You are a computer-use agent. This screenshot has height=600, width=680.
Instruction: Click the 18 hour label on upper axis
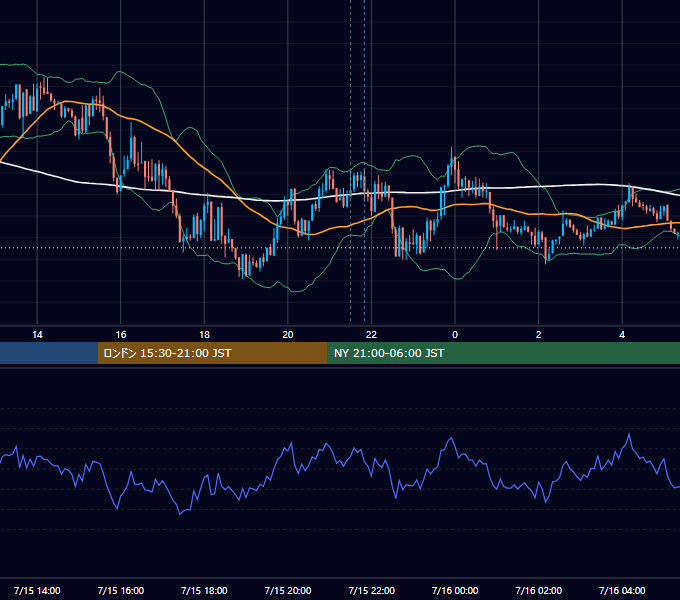point(204,335)
